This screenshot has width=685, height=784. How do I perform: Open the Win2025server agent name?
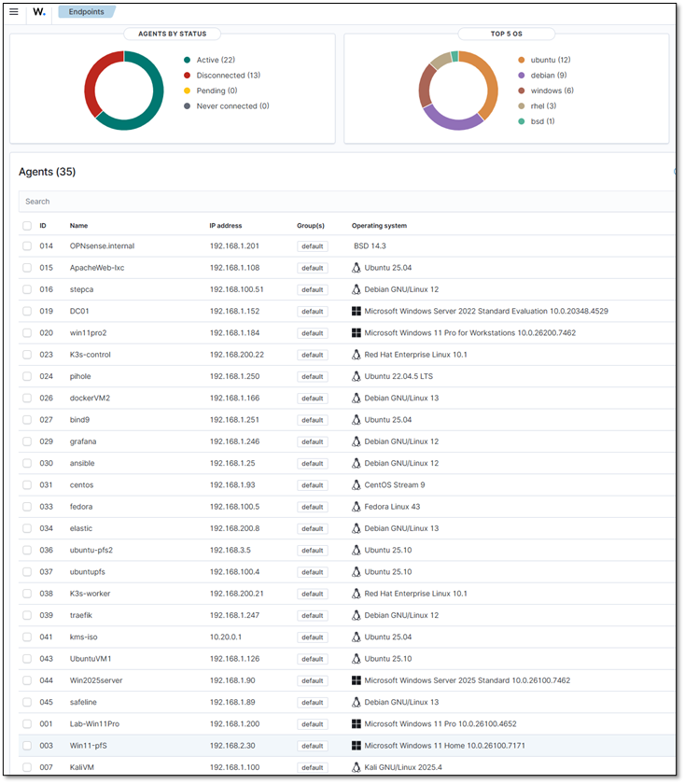tap(96, 681)
